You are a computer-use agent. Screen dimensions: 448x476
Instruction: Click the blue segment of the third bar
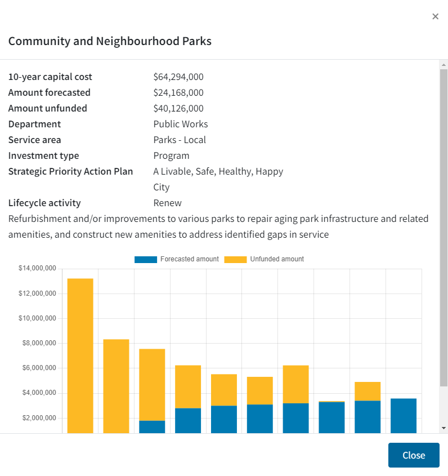coord(152,427)
